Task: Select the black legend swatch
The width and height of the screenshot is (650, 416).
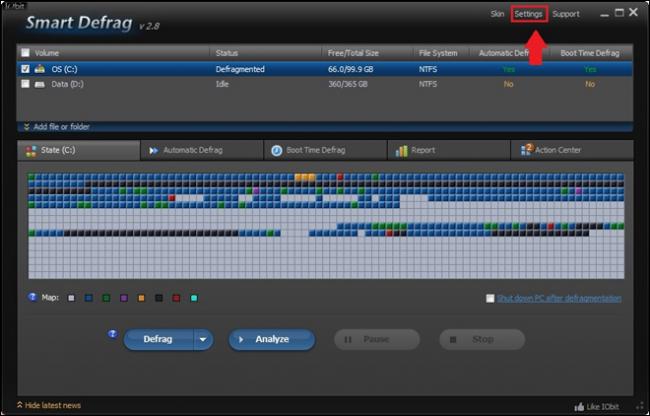Action: (x=159, y=298)
